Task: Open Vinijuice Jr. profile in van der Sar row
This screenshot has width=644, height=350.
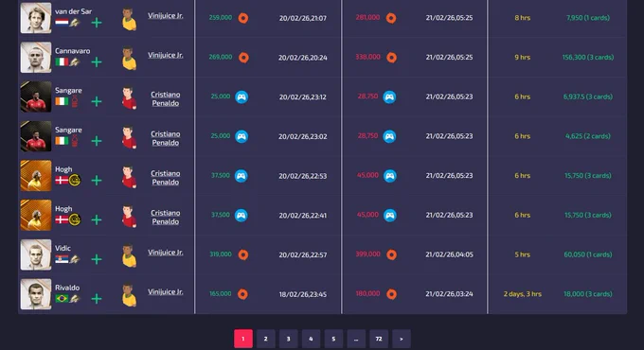Action: [x=166, y=15]
